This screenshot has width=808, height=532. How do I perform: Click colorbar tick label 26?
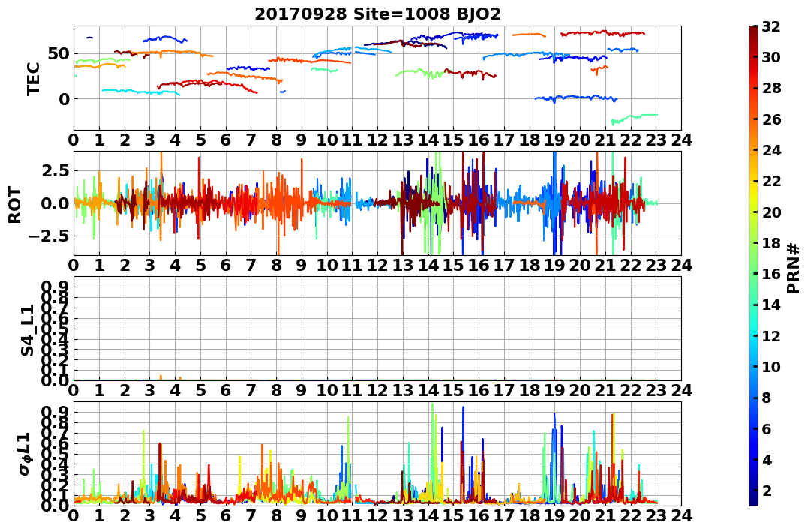pos(771,119)
